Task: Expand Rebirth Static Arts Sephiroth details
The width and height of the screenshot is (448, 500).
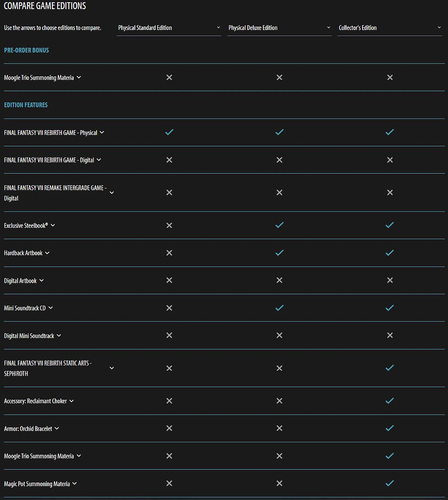Action: point(112,368)
